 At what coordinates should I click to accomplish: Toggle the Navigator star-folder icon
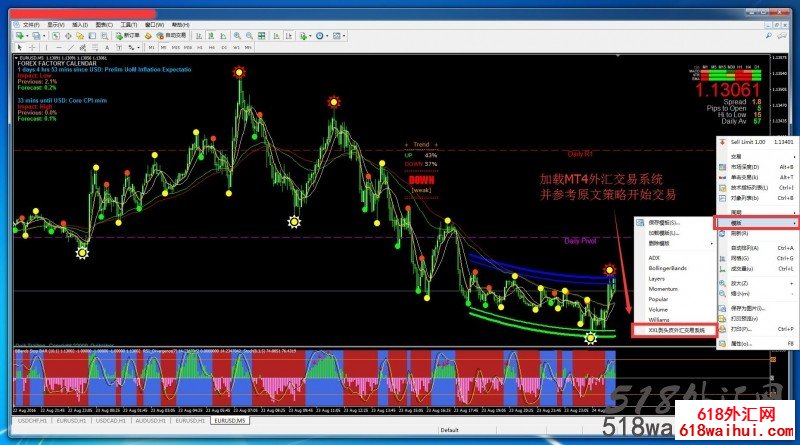[80, 36]
